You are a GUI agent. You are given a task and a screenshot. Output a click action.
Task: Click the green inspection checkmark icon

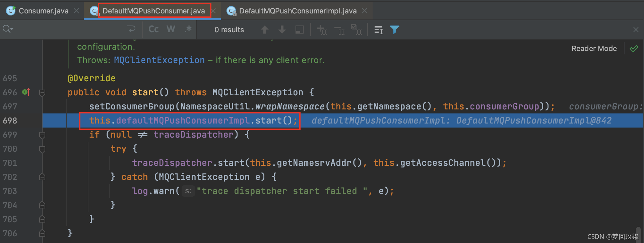point(634,49)
